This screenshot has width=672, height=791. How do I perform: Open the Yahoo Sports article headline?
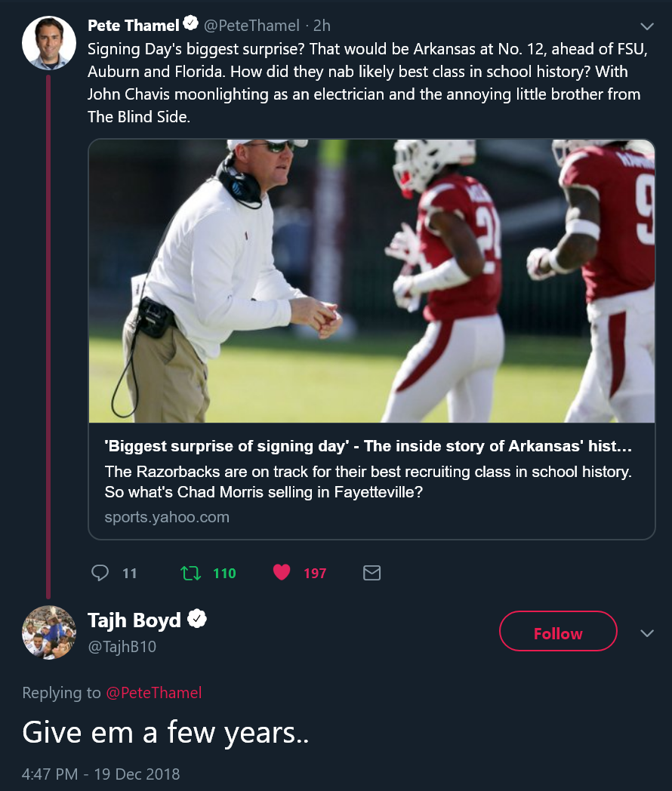point(368,446)
